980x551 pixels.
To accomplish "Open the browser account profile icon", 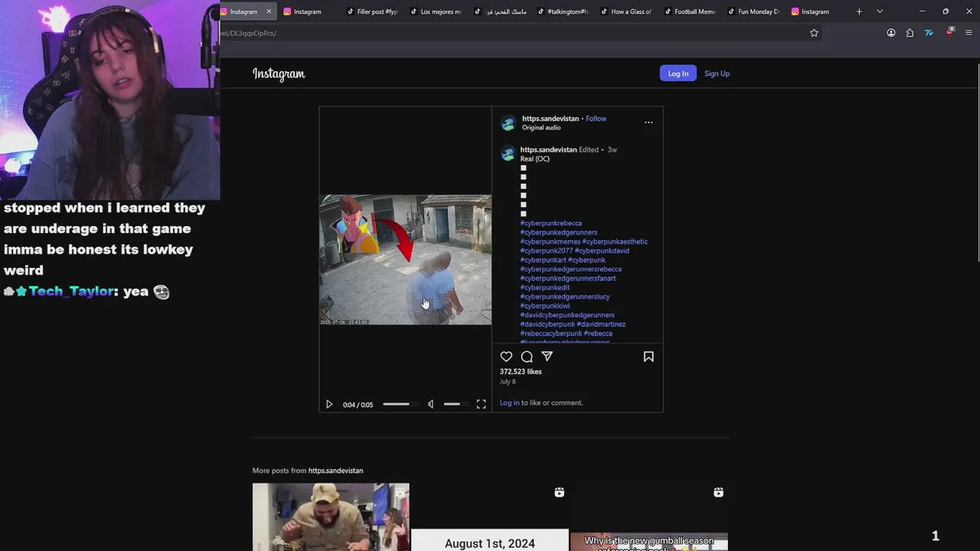I will pos(891,33).
